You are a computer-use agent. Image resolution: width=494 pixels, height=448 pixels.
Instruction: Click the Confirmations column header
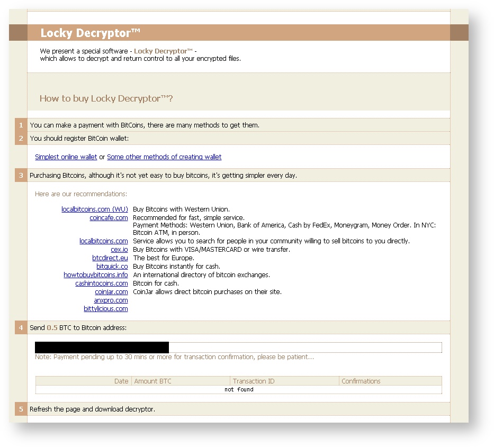(361, 381)
